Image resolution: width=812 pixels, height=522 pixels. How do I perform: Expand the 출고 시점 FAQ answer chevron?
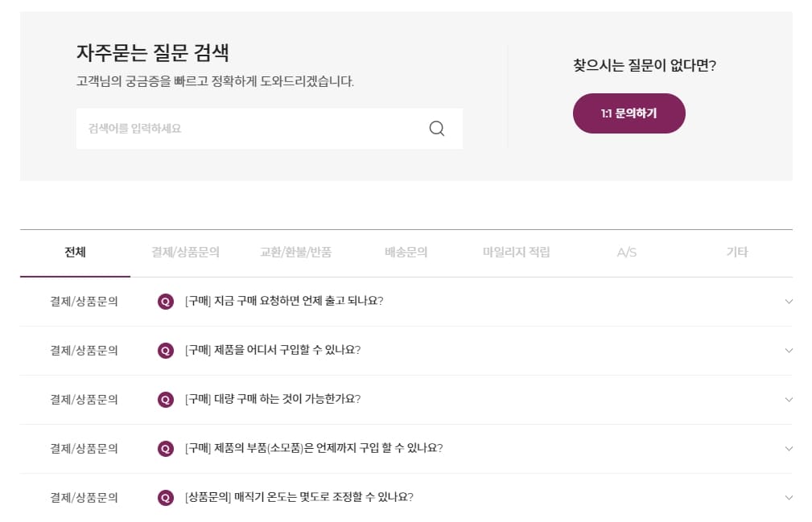789,302
